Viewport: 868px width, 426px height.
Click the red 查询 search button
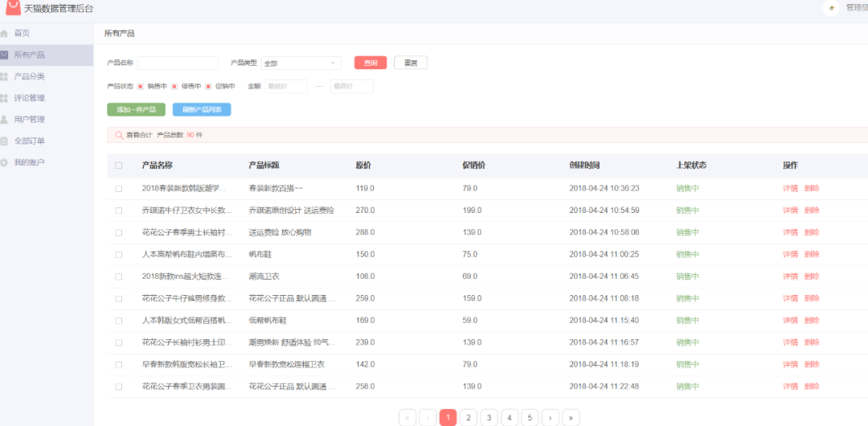371,63
